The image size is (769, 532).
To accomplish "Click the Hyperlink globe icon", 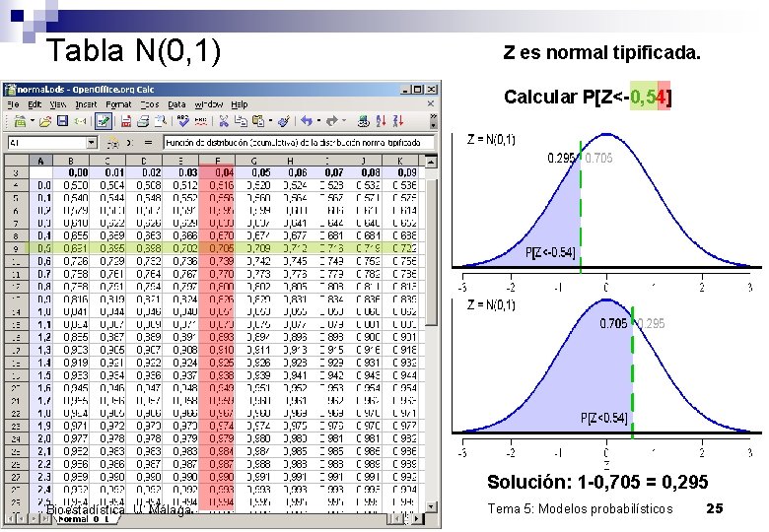I will (x=364, y=121).
